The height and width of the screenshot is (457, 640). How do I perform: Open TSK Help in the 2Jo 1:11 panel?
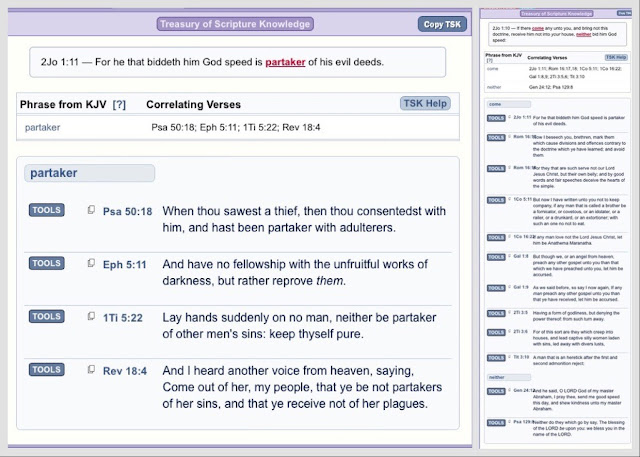pos(425,103)
